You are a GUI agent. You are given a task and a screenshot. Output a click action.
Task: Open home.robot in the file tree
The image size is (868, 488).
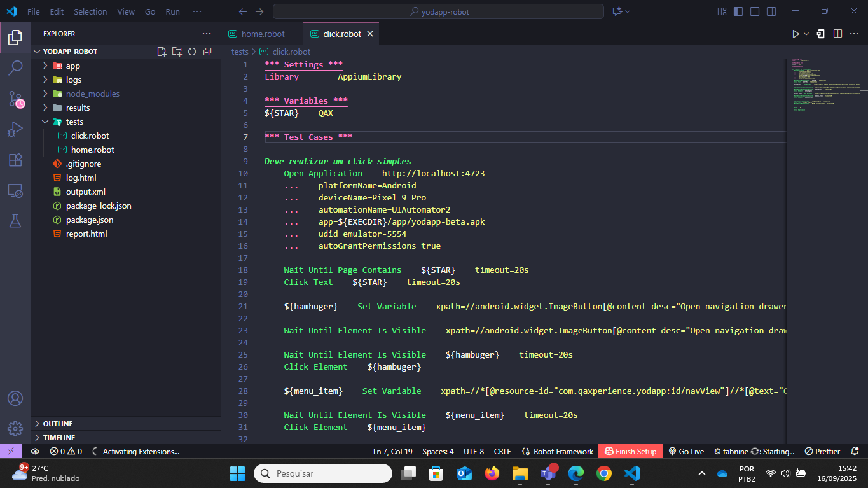pyautogui.click(x=93, y=150)
